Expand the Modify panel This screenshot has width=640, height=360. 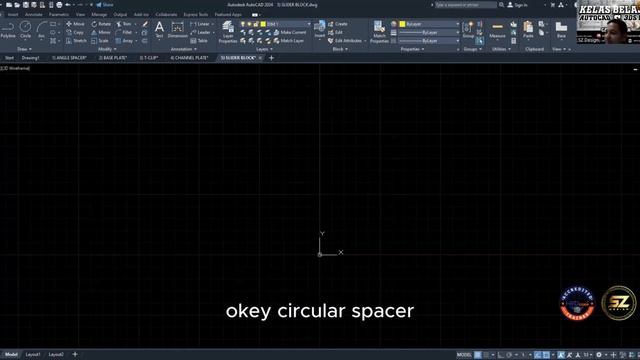coord(107,49)
